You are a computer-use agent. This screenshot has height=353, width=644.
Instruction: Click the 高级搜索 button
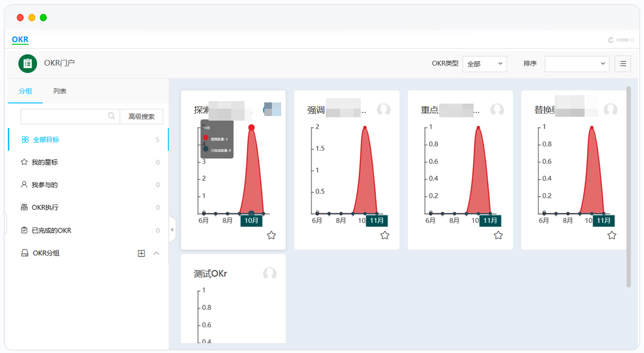141,116
